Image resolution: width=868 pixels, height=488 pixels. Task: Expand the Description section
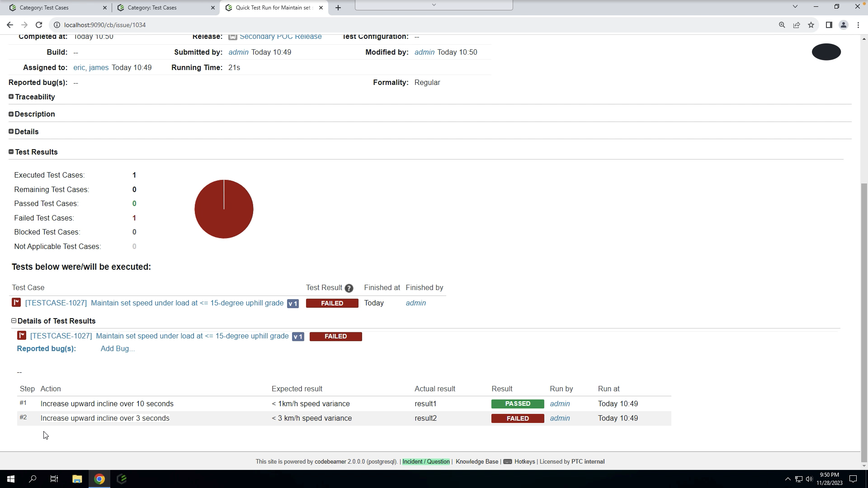tap(11, 114)
